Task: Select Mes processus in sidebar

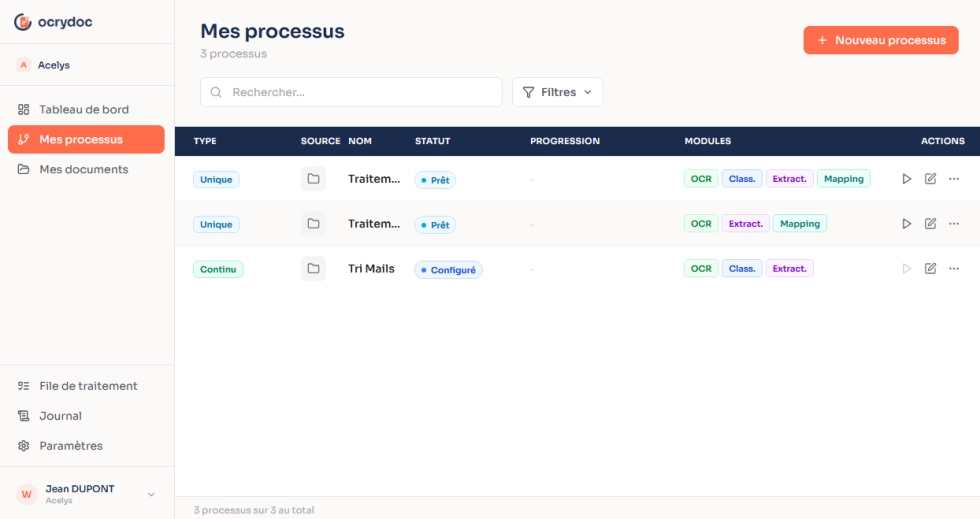Action: (x=86, y=139)
